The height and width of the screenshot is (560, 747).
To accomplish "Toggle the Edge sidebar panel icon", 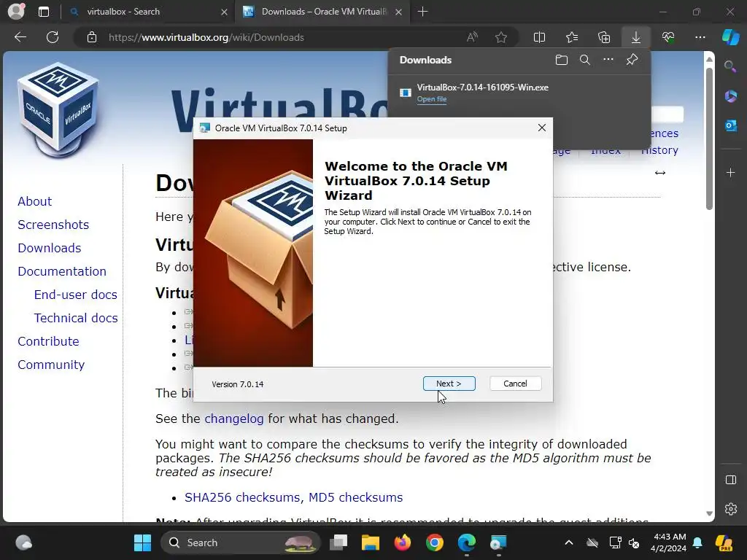I will (730, 480).
